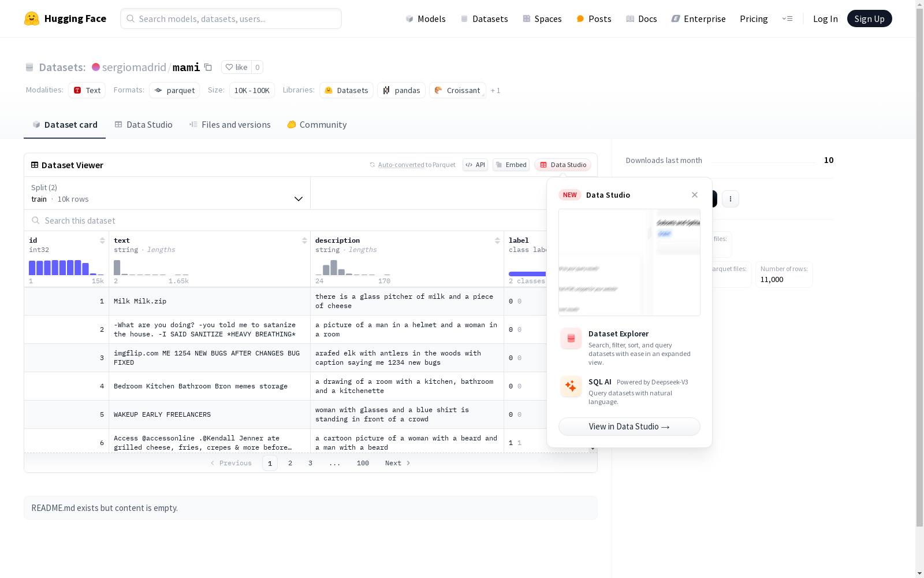924x578 pixels.
Task: Go to Spaces
Action: (x=542, y=18)
